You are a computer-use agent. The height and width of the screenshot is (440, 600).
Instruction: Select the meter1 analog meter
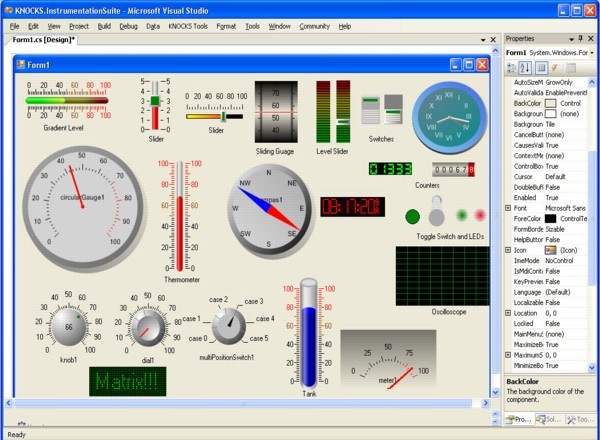point(388,360)
